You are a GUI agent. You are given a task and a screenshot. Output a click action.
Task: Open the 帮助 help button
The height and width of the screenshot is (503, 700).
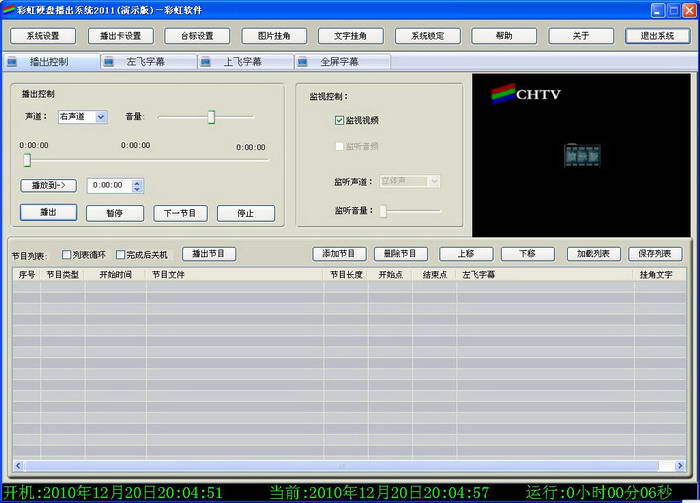[504, 36]
